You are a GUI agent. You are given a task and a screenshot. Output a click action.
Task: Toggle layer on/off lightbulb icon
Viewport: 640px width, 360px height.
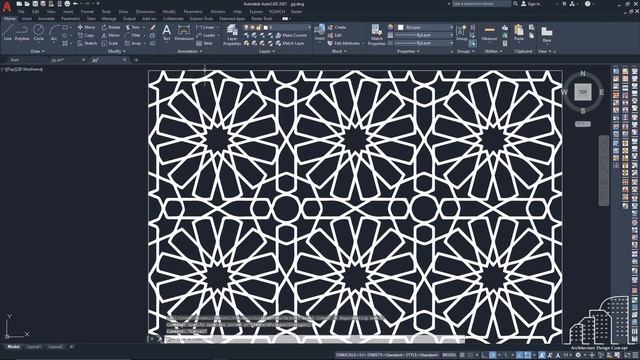click(x=247, y=27)
